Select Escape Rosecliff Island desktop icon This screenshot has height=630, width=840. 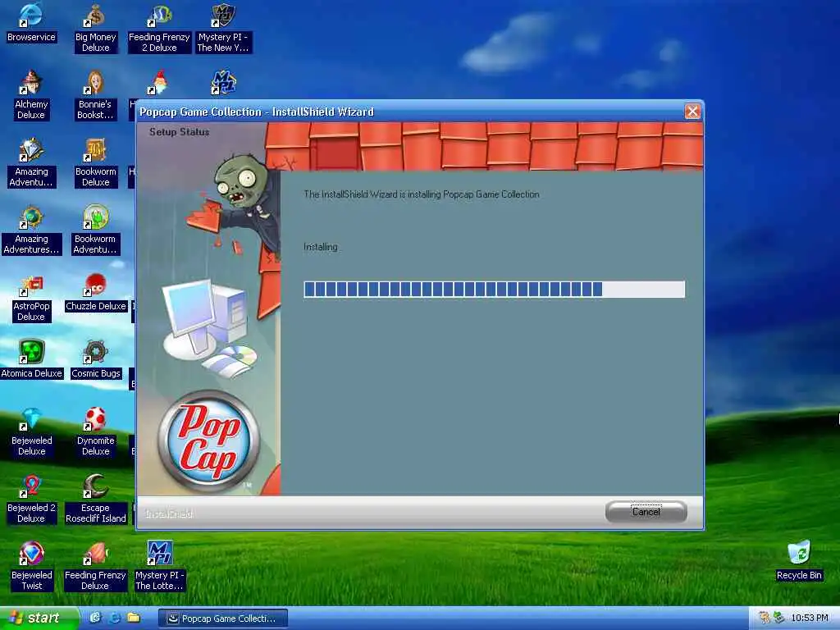pyautogui.click(x=95, y=500)
